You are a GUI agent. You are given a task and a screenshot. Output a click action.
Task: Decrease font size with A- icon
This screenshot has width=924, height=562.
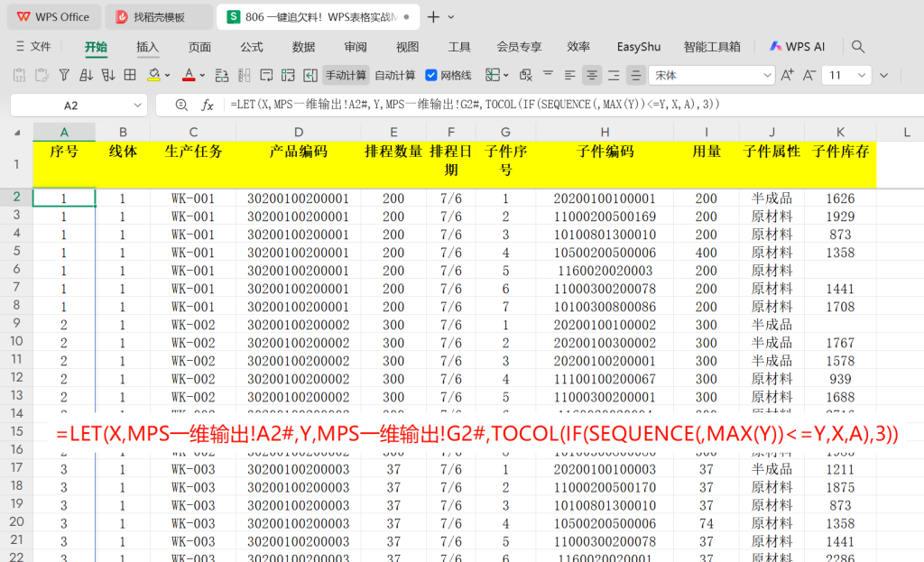click(809, 75)
